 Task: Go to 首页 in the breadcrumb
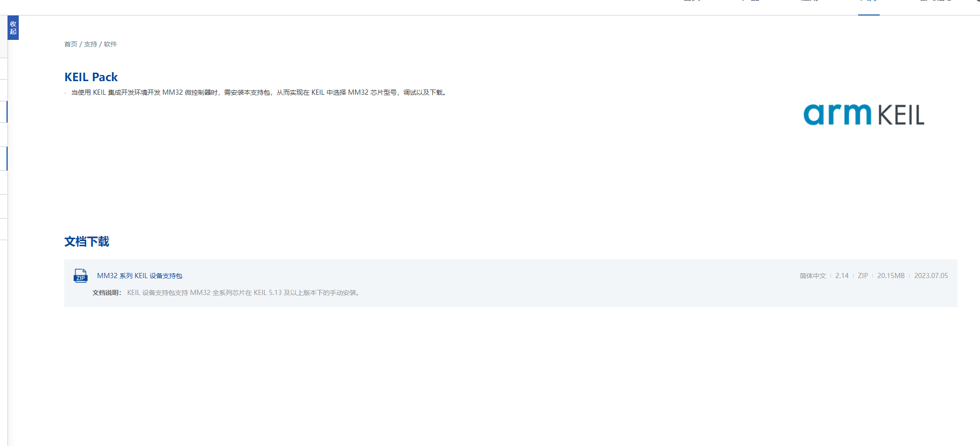71,44
